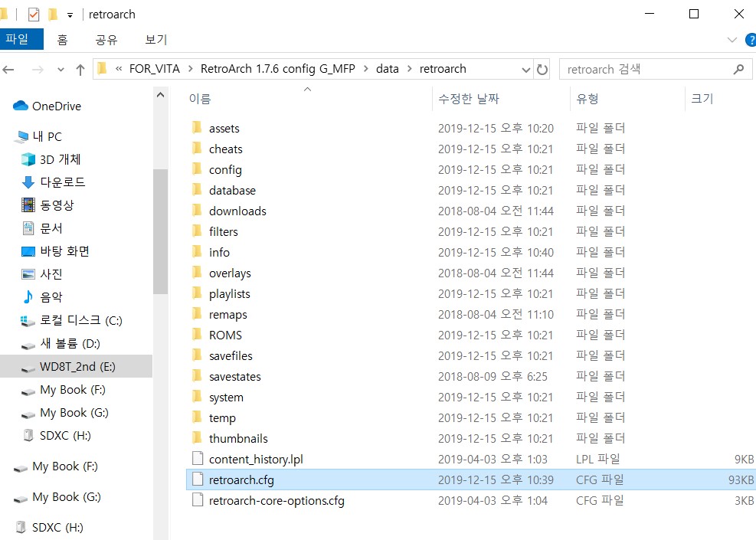756x540 pixels.
Task: Select the config folder icon
Action: (x=197, y=169)
